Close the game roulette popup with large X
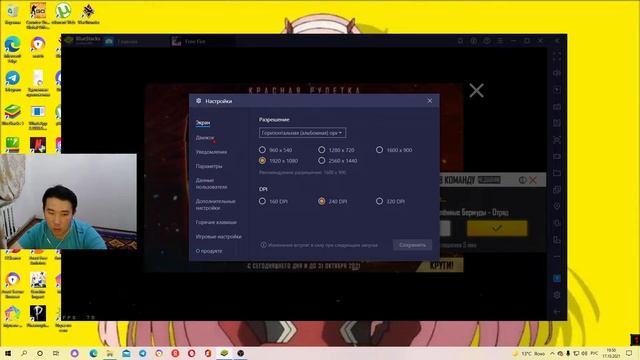Screen dimensions: 640x360 [476, 90]
